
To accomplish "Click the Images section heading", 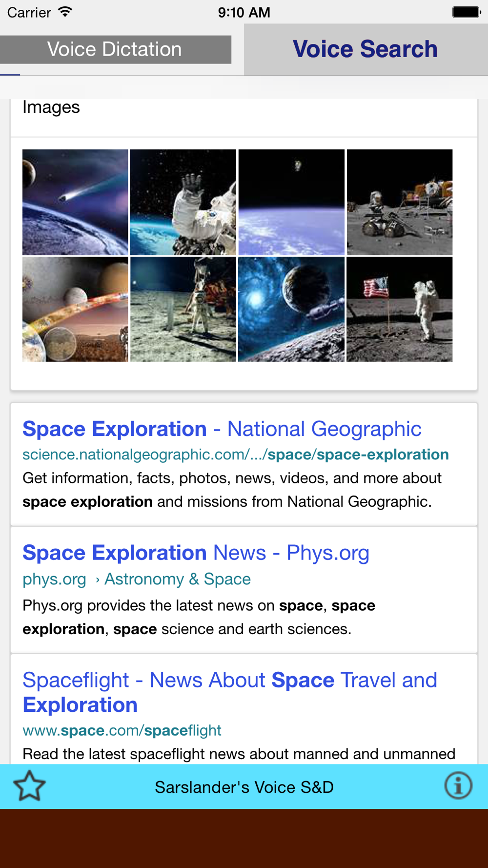I will pos(51,107).
